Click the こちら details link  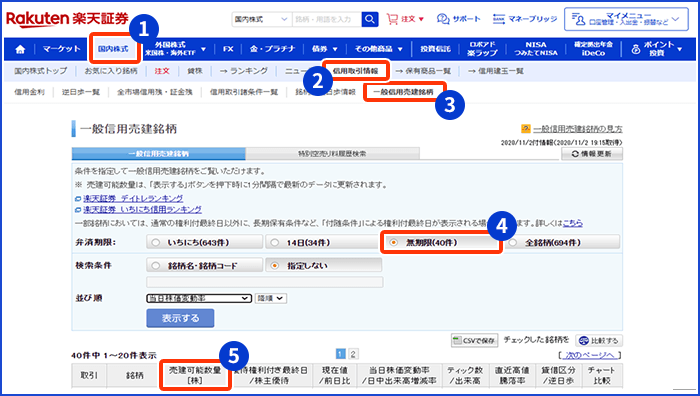tap(572, 223)
